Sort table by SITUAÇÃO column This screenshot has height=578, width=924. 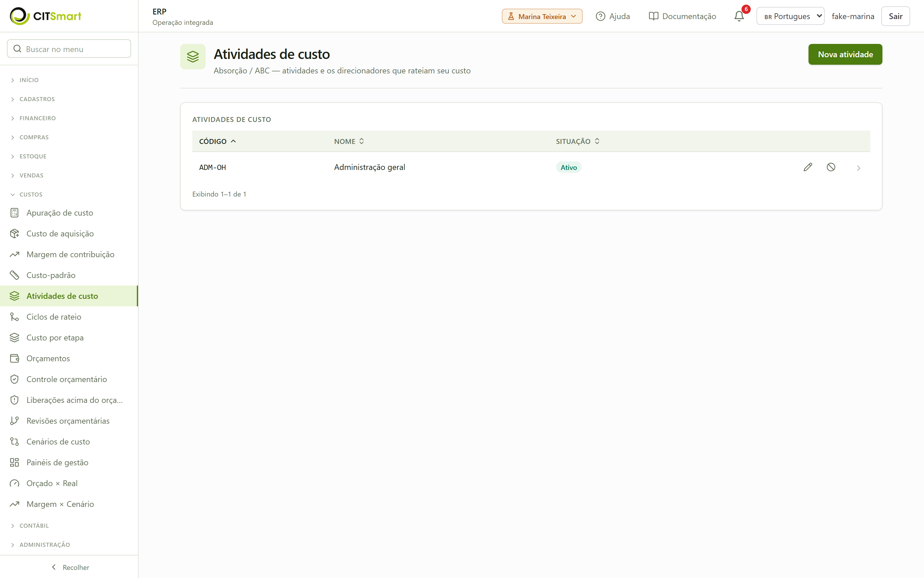pyautogui.click(x=578, y=141)
